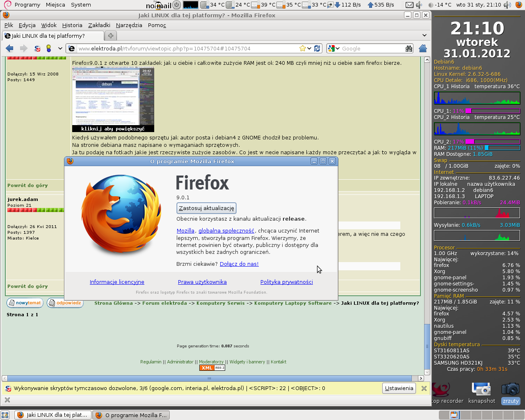Open Informacje licencyjne link
Viewport: 525px width, 420px height.
pyautogui.click(x=117, y=282)
